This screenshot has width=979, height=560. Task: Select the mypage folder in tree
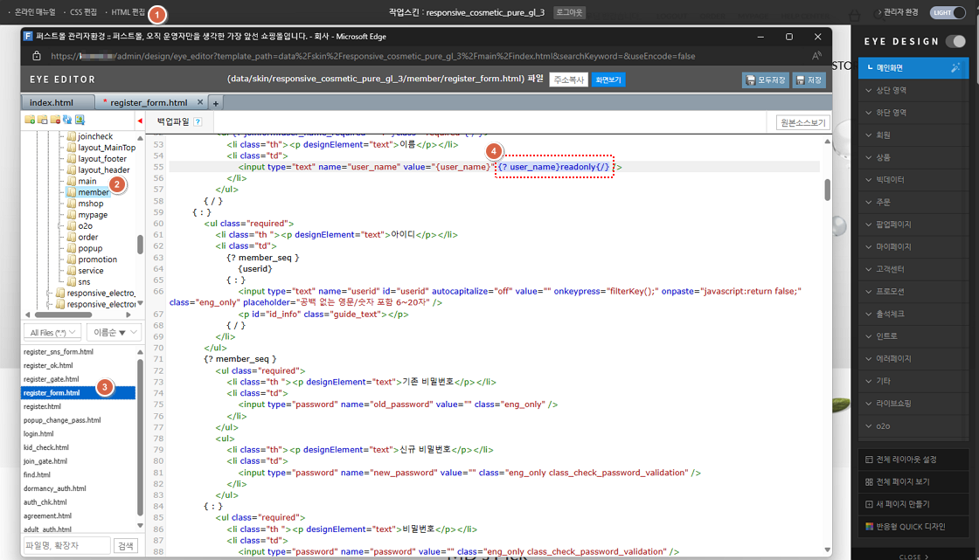coord(93,215)
